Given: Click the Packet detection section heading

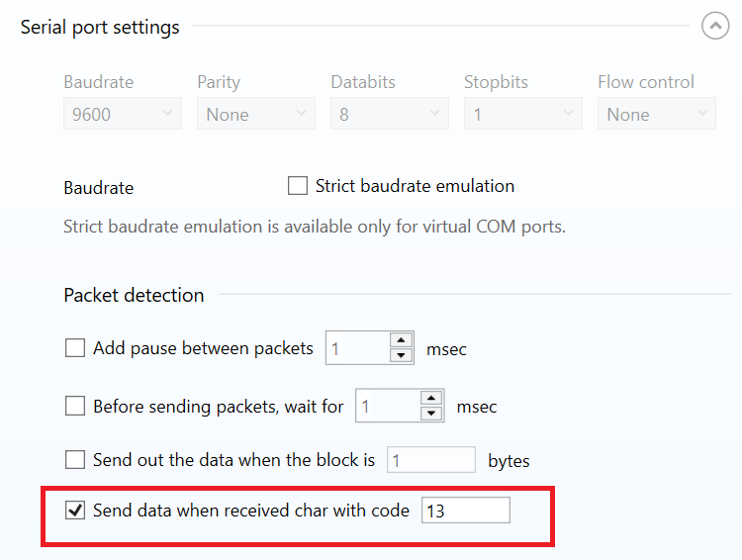Looking at the screenshot, I should 134,295.
